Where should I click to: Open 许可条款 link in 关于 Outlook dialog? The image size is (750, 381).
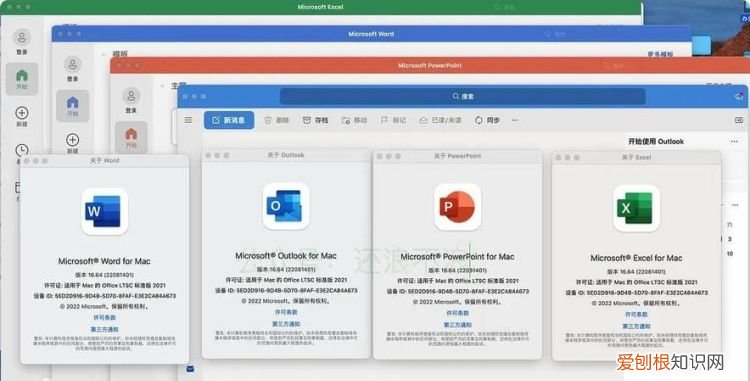point(286,312)
